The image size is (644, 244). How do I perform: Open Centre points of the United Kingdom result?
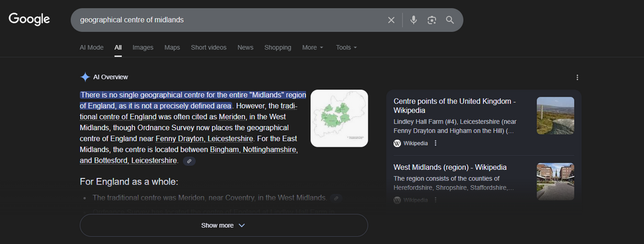click(455, 106)
